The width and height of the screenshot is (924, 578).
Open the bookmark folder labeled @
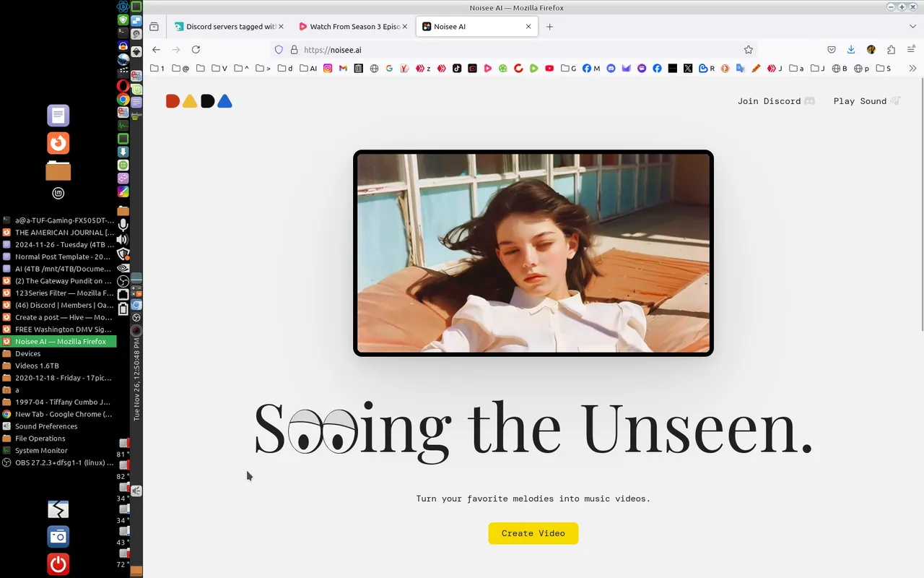(180, 69)
